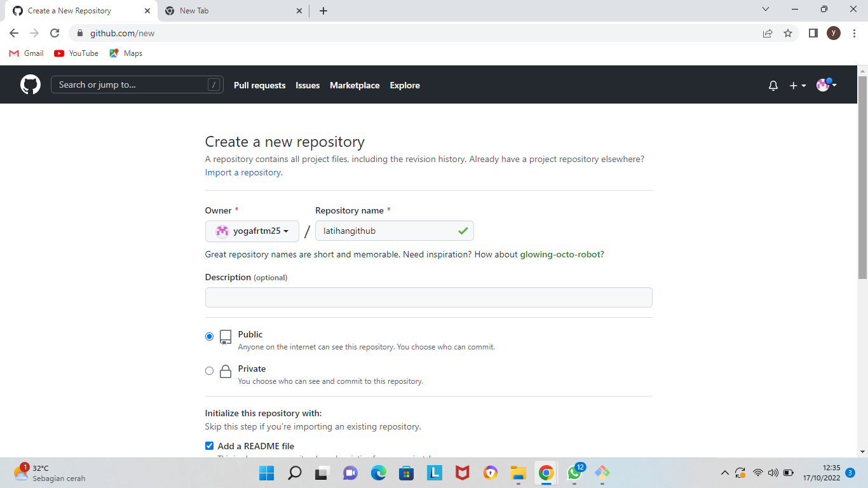The height and width of the screenshot is (488, 868).
Task: Open the browser tab search chevron
Action: coord(765,10)
